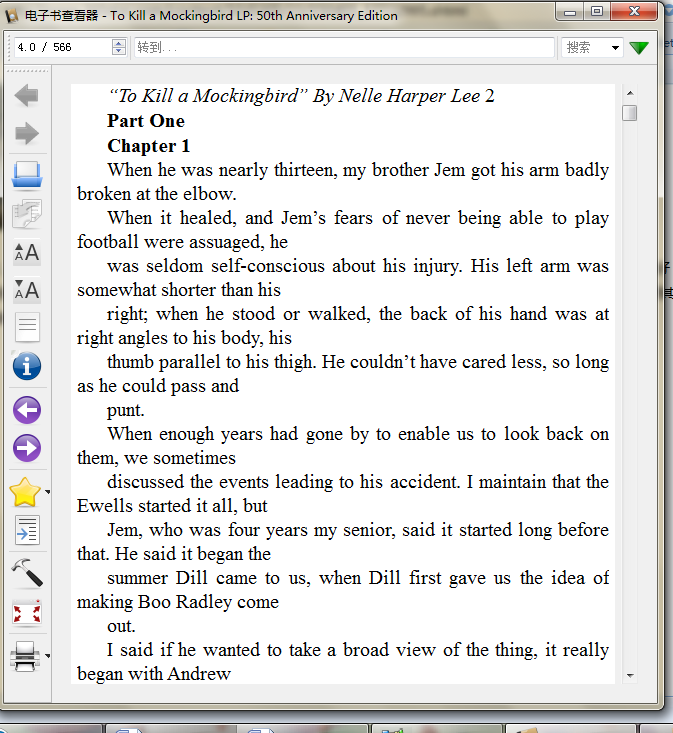
Task: Click the lined page reference mode icon
Action: (27, 327)
